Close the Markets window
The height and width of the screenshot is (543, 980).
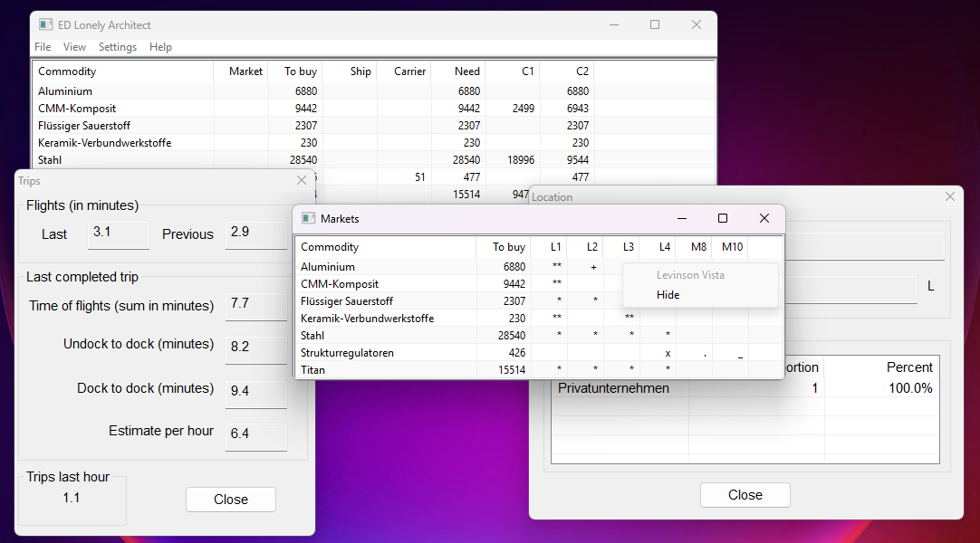(764, 218)
